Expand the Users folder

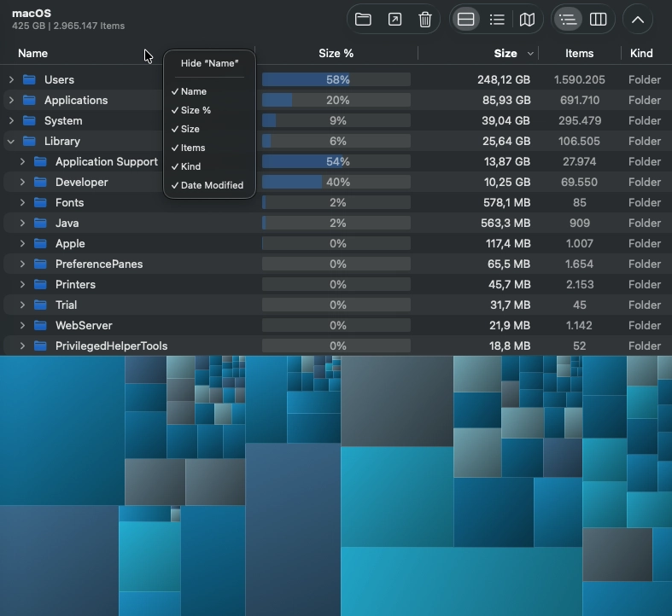(x=12, y=79)
